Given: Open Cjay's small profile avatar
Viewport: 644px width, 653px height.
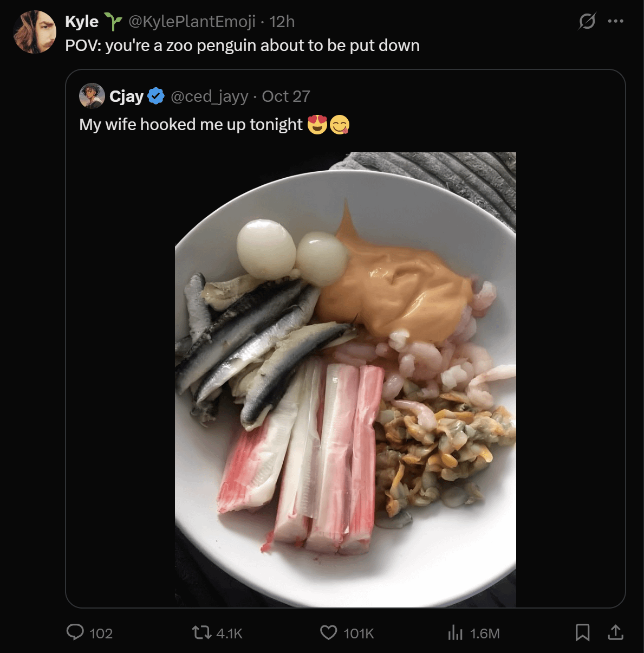Looking at the screenshot, I should coord(92,96).
